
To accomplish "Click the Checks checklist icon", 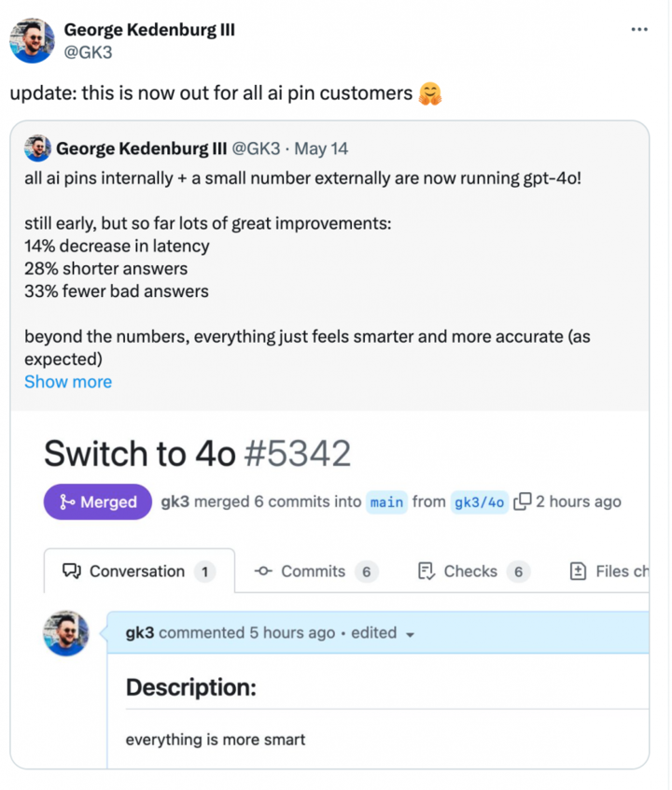I will [427, 571].
